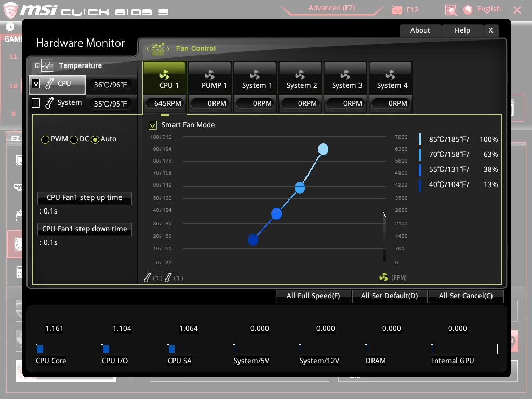The width and height of the screenshot is (532, 399).
Task: Click the 85°C fan curve point
Action: coord(323,150)
